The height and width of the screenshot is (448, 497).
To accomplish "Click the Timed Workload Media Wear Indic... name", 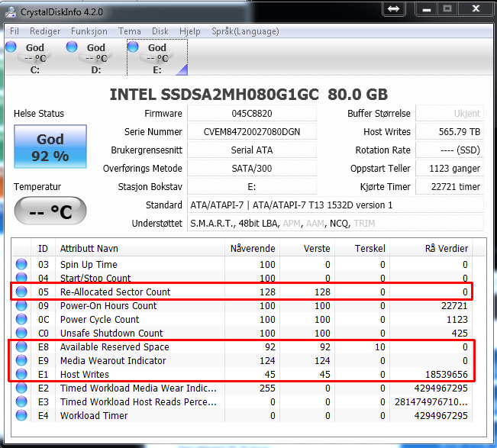I will tap(138, 388).
